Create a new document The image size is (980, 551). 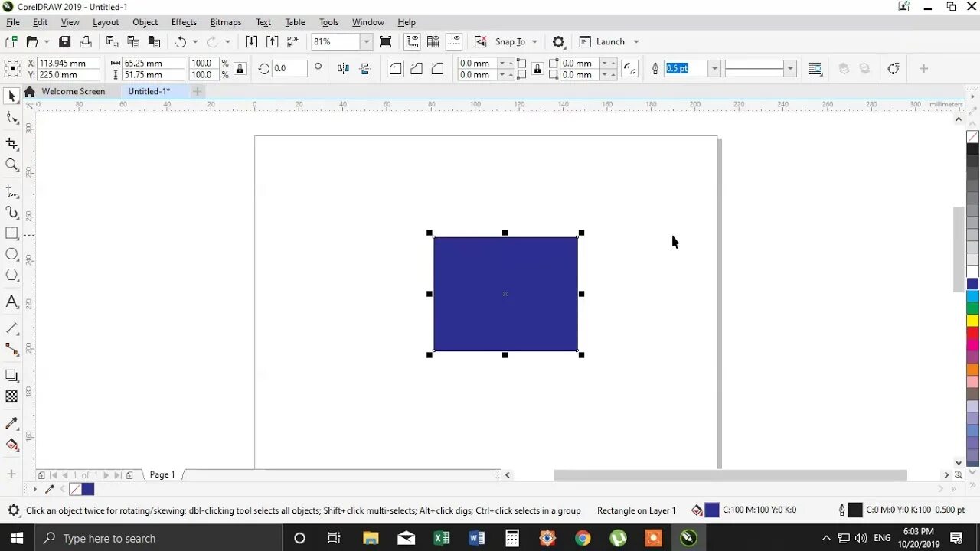click(11, 42)
